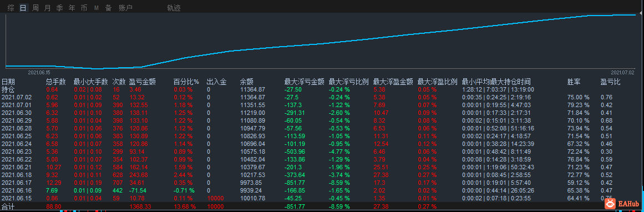Image resolution: width=644 pixels, height=212 pixels.
Task: Click the 最小|大手数 column header
Action: coord(91,82)
